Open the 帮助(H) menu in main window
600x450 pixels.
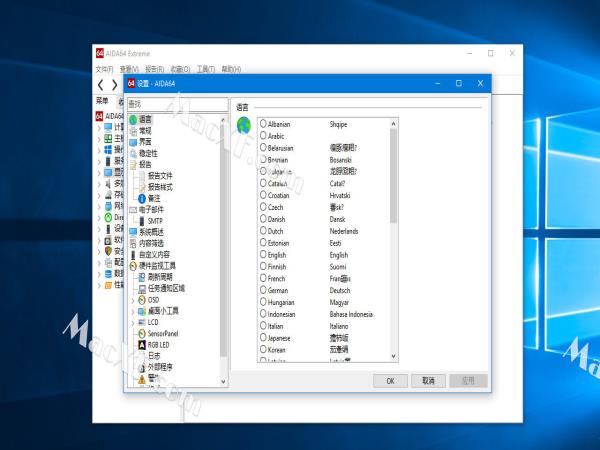[x=231, y=69]
